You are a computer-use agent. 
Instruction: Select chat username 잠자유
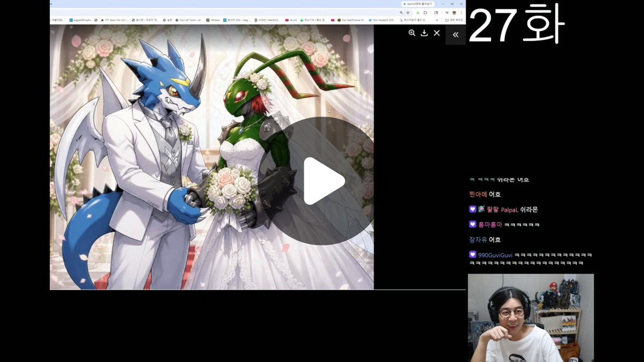pyautogui.click(x=478, y=240)
